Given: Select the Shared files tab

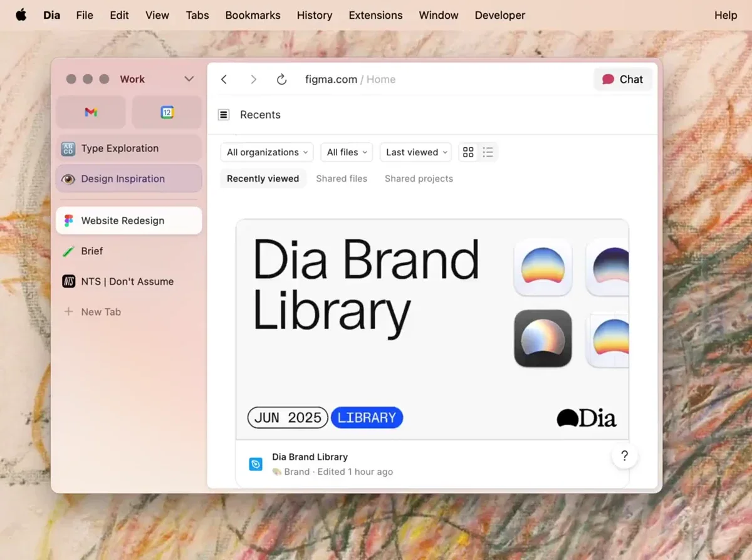Looking at the screenshot, I should (x=342, y=179).
